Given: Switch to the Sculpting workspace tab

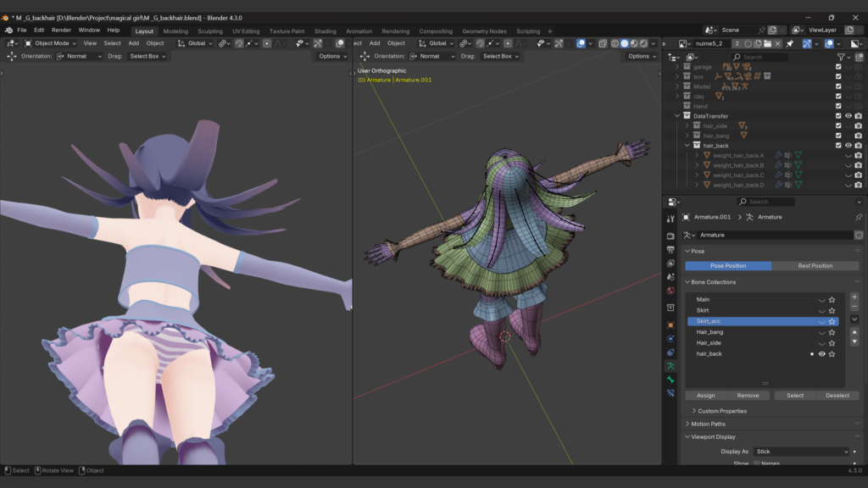Looking at the screenshot, I should [x=209, y=31].
